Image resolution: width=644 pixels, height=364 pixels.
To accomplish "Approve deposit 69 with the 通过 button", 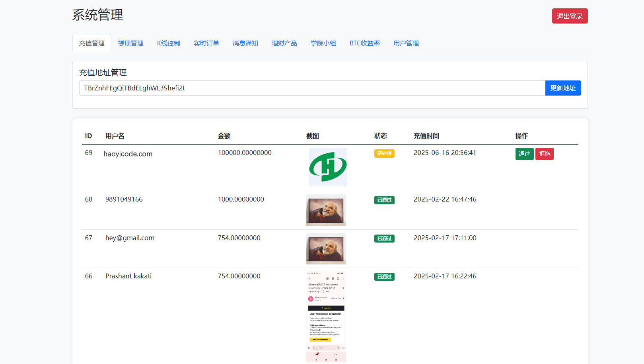I will point(524,154).
